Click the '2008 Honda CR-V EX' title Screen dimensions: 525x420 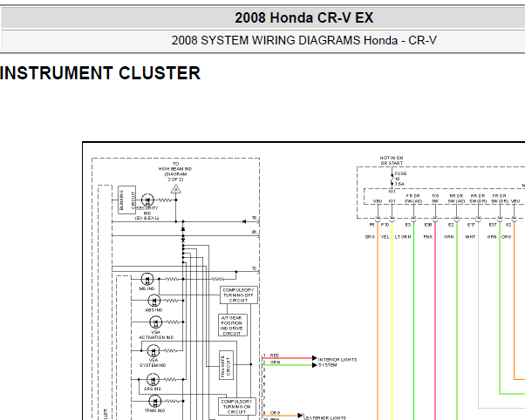[303, 17]
